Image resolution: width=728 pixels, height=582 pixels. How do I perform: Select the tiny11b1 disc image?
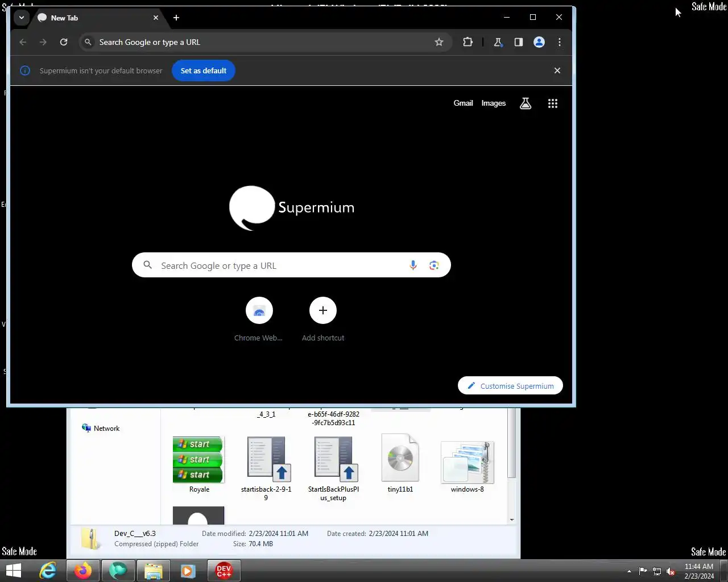coord(400,463)
